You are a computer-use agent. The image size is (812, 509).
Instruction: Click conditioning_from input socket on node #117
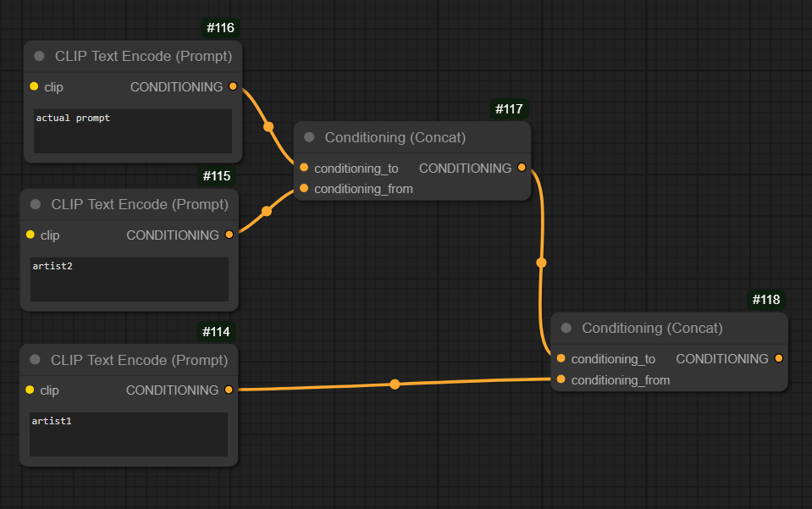tap(304, 188)
